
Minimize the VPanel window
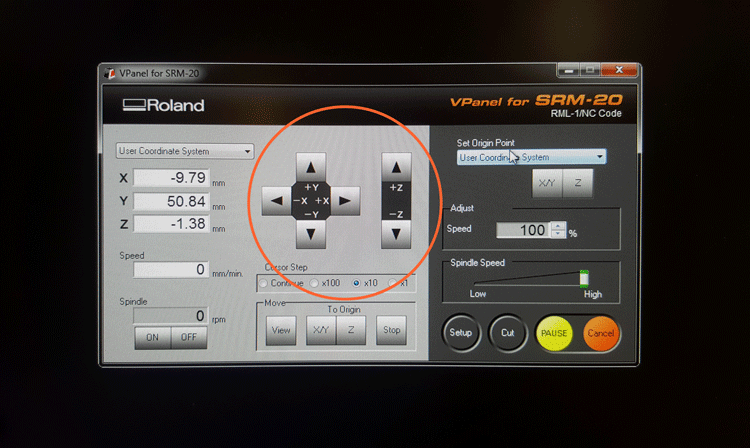point(569,70)
